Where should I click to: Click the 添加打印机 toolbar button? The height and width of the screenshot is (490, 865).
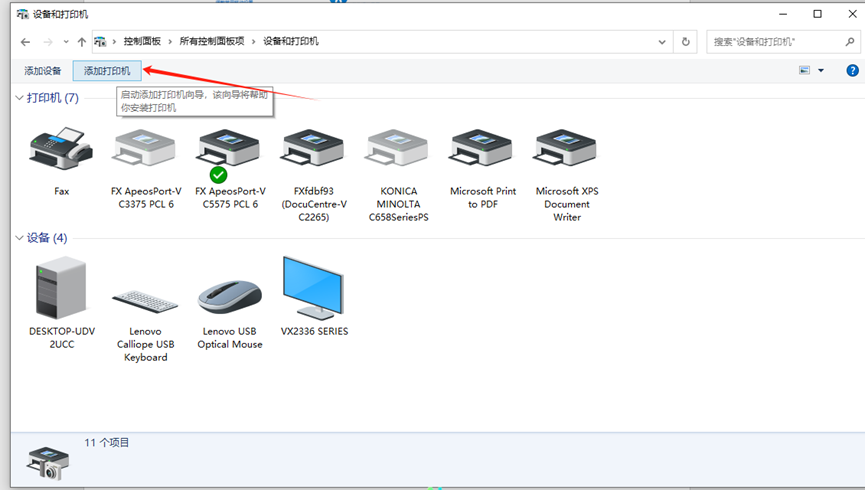[x=107, y=71]
